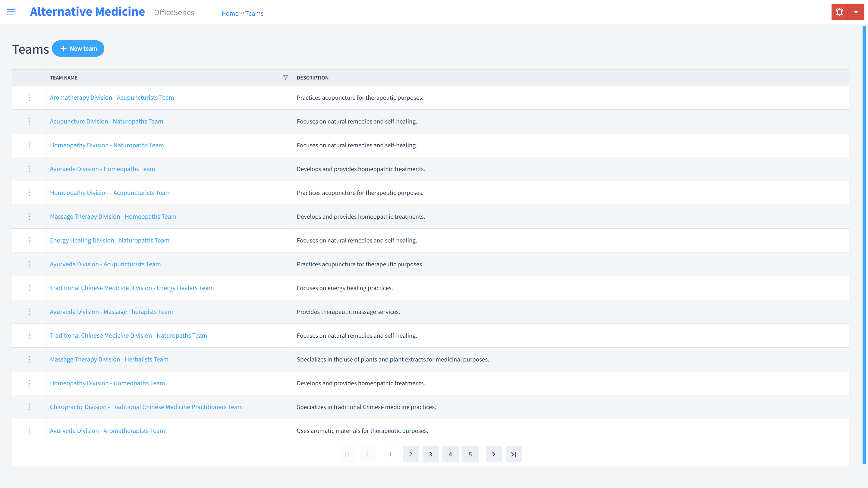The height and width of the screenshot is (488, 868).
Task: Go to last page using end arrow
Action: [x=514, y=454]
